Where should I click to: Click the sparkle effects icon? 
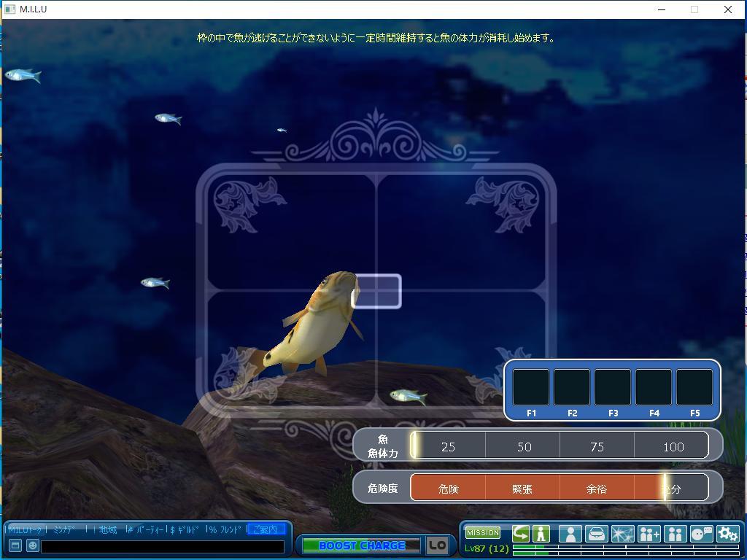coord(623,533)
